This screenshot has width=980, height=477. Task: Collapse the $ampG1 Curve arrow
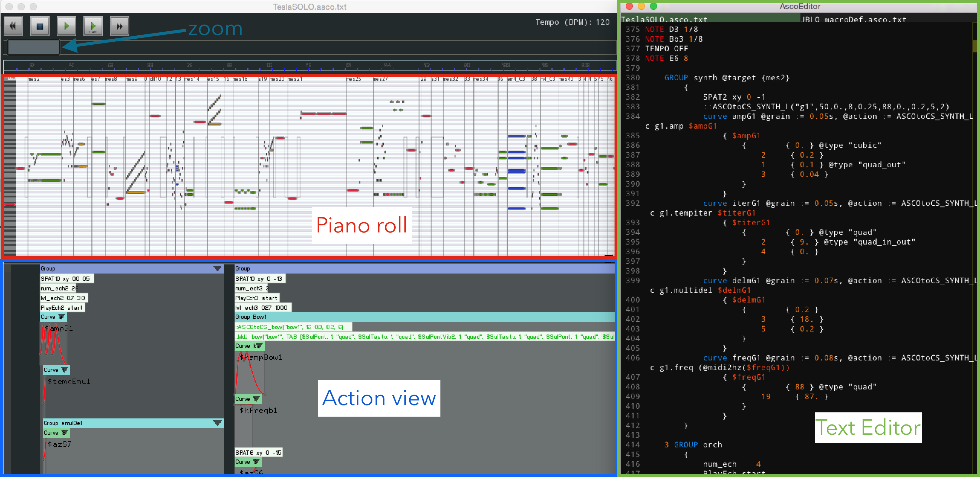pyautogui.click(x=62, y=317)
